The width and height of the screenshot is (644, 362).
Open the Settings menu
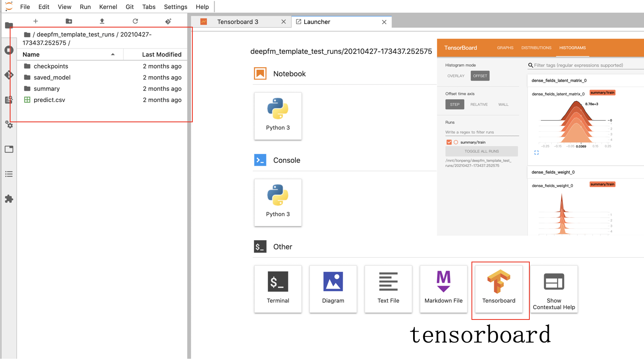(175, 7)
